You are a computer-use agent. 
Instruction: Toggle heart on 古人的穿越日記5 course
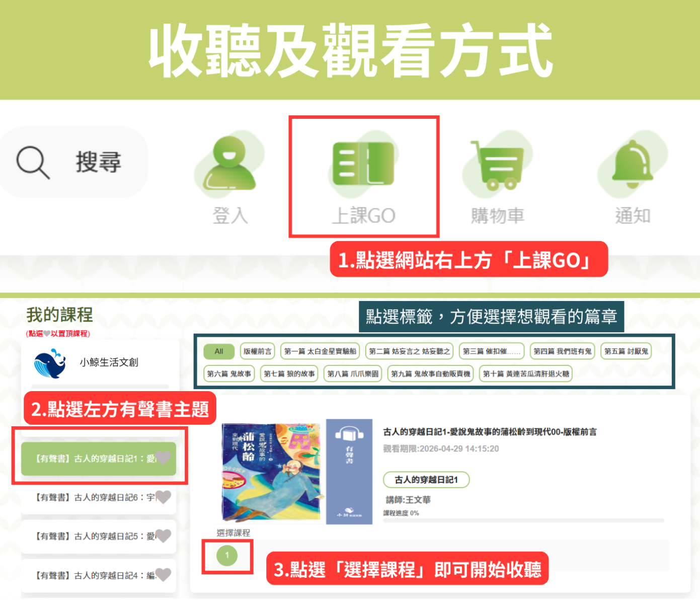pos(163,536)
